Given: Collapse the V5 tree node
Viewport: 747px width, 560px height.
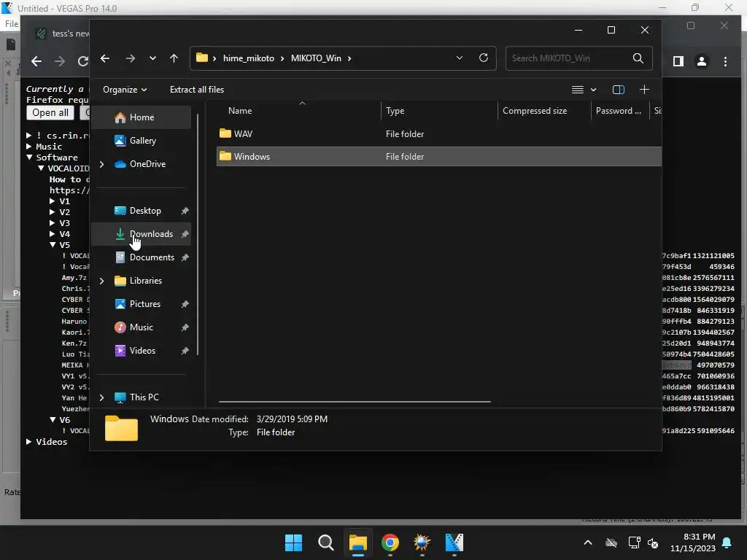Looking at the screenshot, I should click(x=53, y=245).
